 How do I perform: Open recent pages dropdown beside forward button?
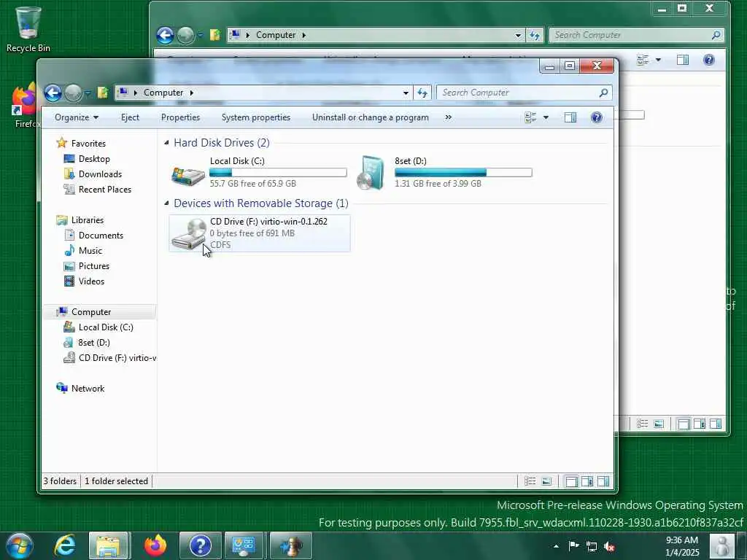tap(88, 93)
